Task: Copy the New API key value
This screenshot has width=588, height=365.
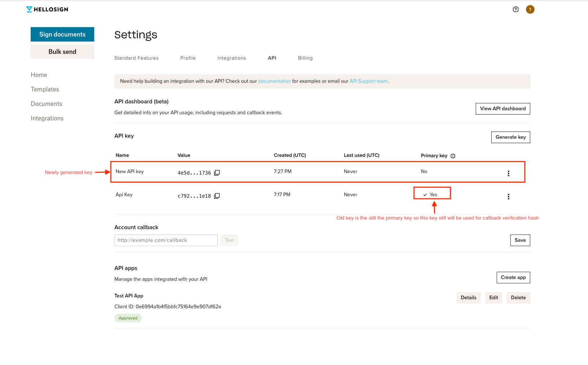Action: (217, 173)
